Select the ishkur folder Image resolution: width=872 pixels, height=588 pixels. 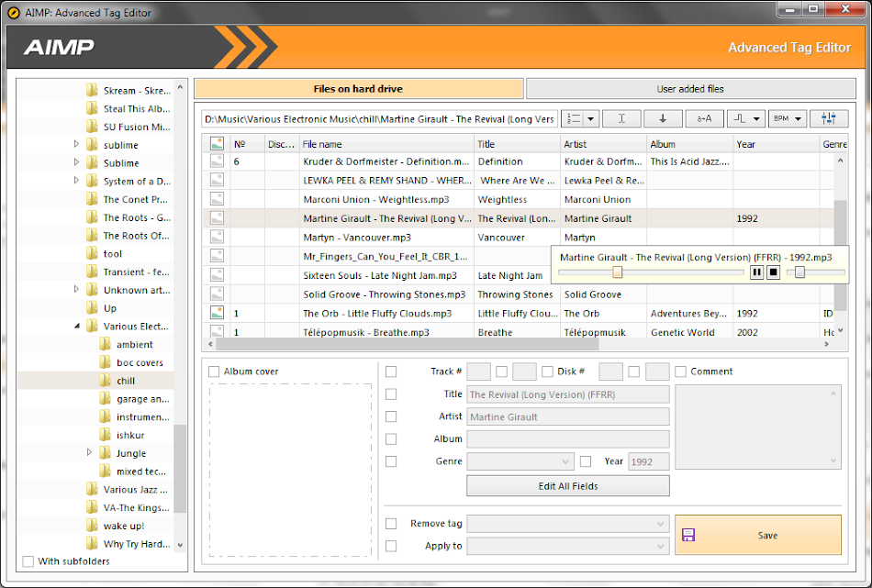point(130,435)
